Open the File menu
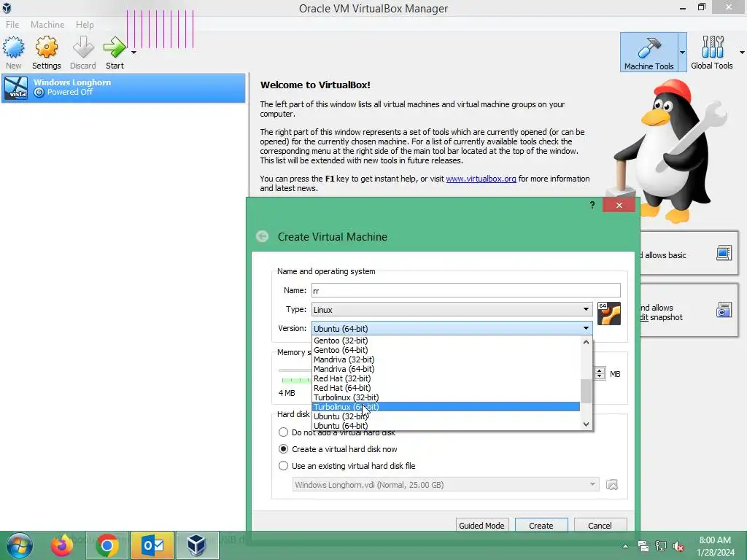 (x=12, y=24)
